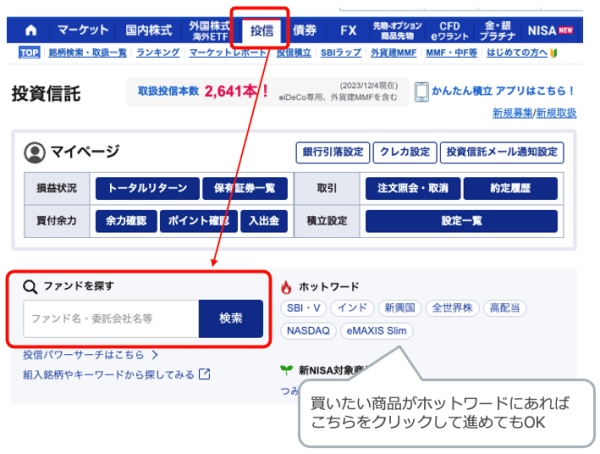Image resolution: width=600 pixels, height=454 pixels.
Task: Expand 投信パワーサーチはこちら chevron link
Action: (x=91, y=354)
